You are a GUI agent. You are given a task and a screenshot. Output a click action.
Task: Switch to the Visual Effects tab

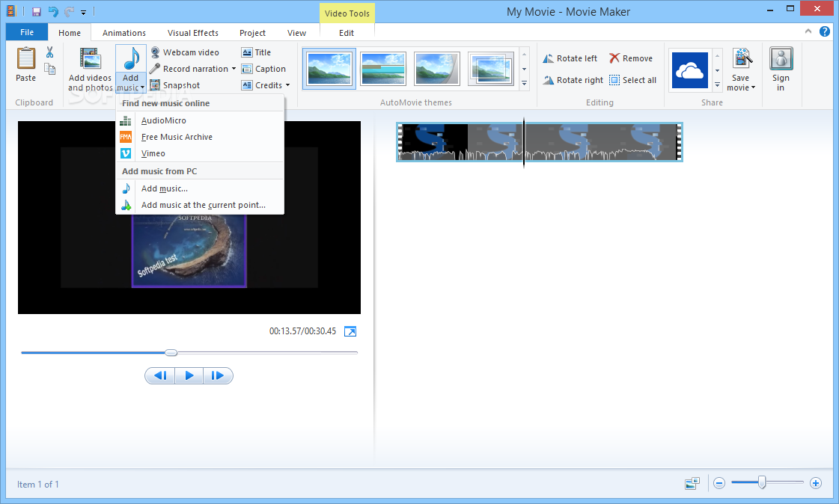pos(192,33)
